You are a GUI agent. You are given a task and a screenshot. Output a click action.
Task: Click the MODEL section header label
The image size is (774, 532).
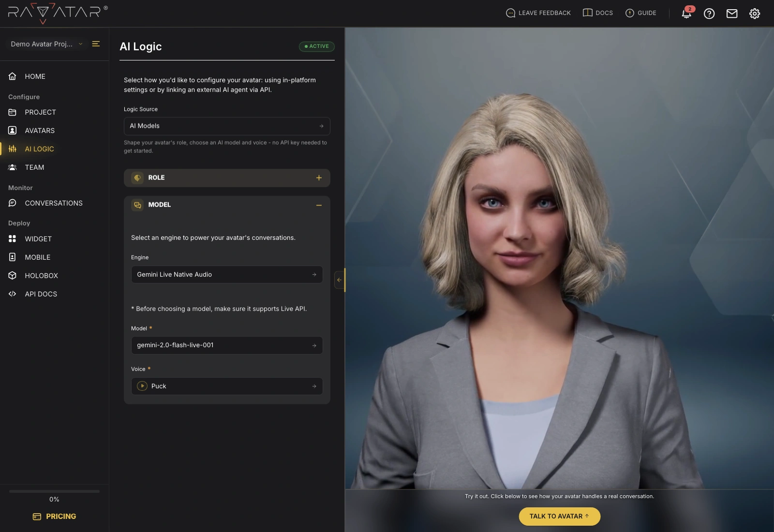[160, 205]
